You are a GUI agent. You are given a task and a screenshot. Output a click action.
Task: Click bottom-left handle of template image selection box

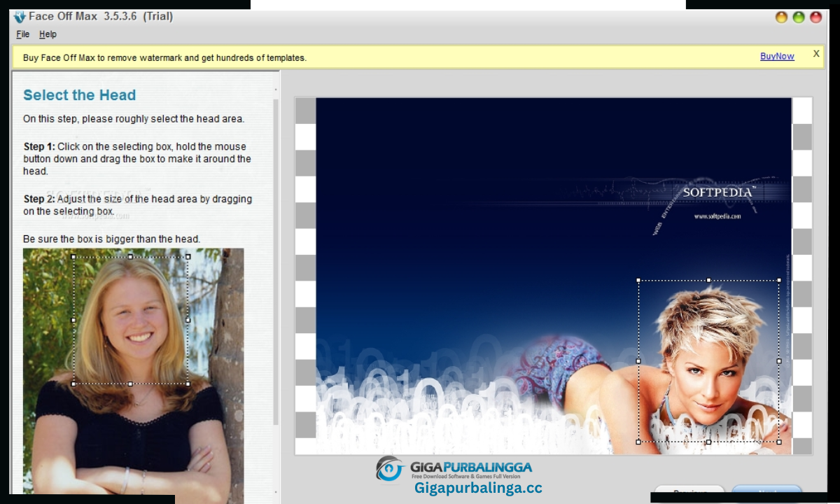(x=638, y=442)
